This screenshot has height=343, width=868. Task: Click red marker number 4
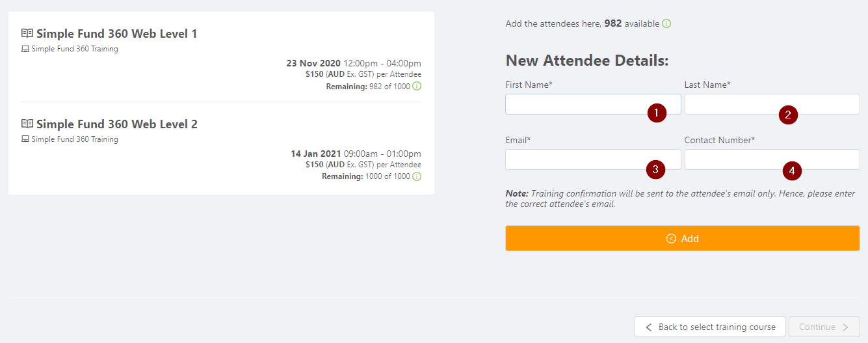(792, 171)
